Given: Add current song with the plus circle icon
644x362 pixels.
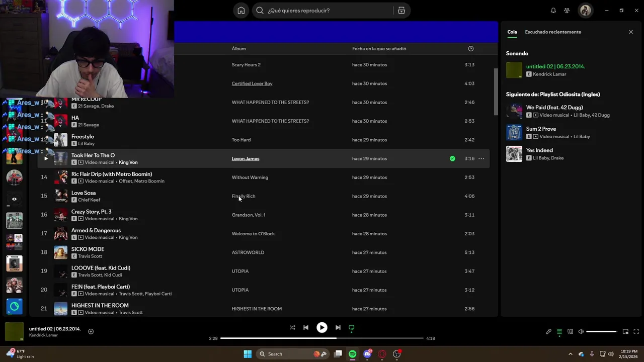Looking at the screenshot, I should (x=91, y=331).
